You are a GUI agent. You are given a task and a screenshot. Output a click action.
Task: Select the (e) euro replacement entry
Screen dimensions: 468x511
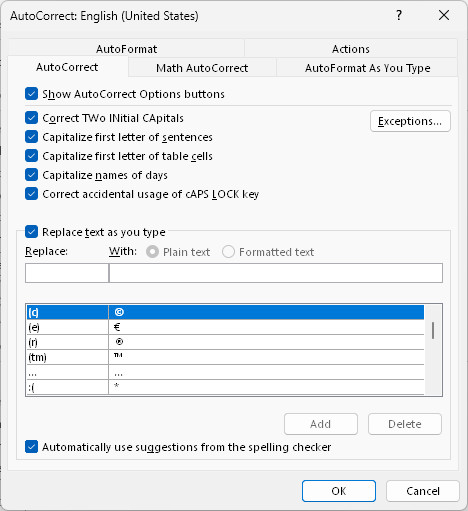point(225,327)
